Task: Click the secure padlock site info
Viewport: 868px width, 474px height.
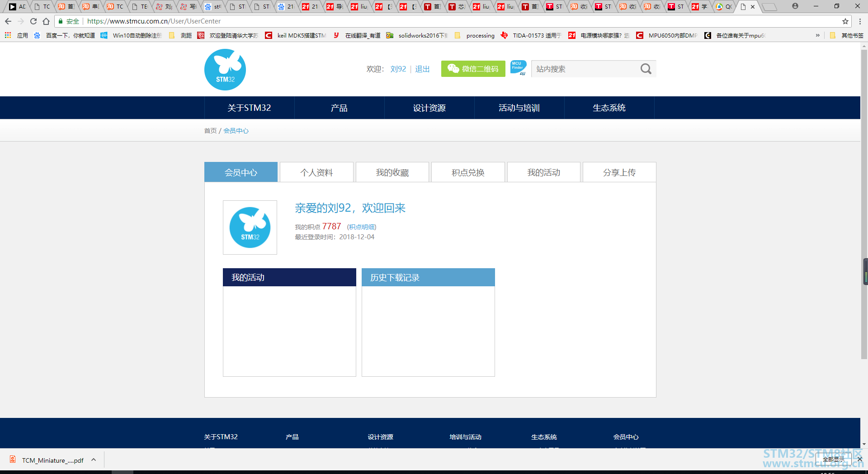Action: coord(69,21)
